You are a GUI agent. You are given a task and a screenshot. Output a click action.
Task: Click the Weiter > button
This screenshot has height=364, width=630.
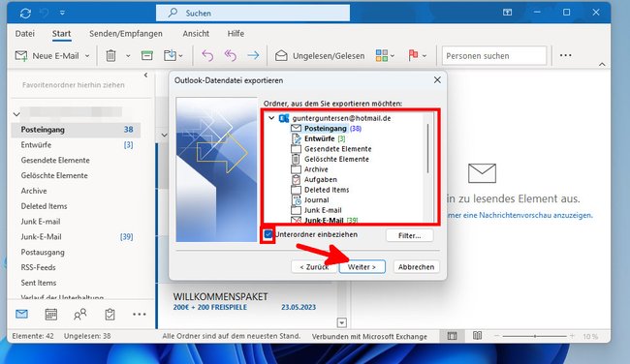pos(362,267)
